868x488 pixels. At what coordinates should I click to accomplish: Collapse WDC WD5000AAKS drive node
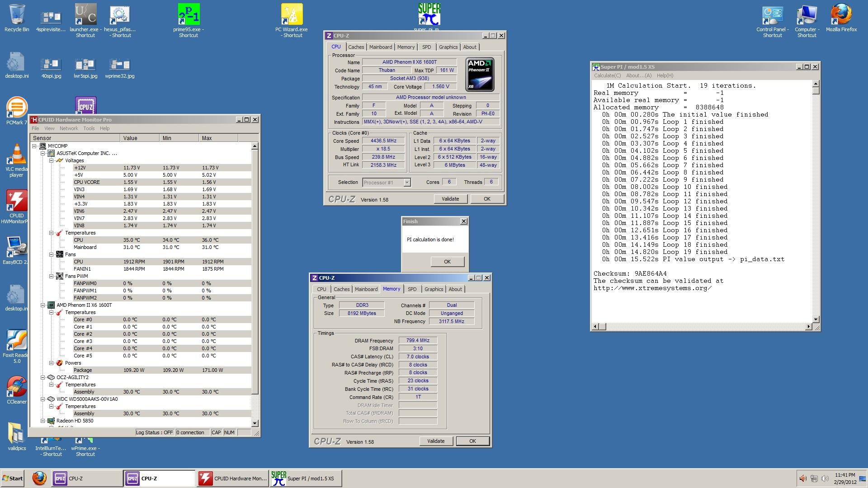(43, 399)
